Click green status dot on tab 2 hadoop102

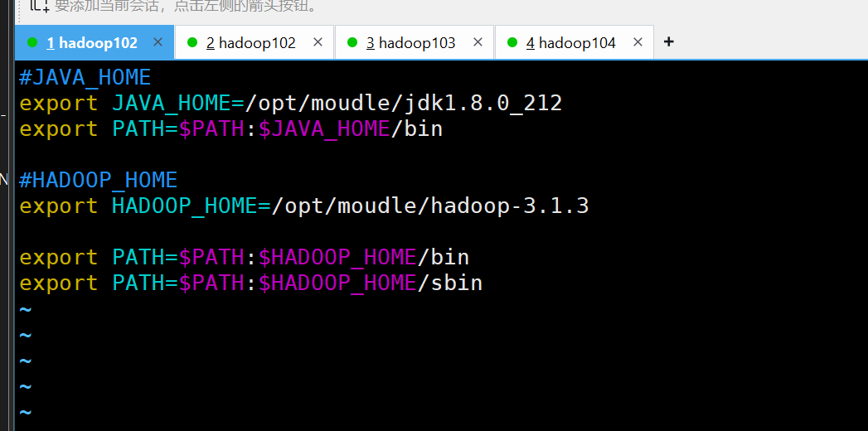coord(192,42)
